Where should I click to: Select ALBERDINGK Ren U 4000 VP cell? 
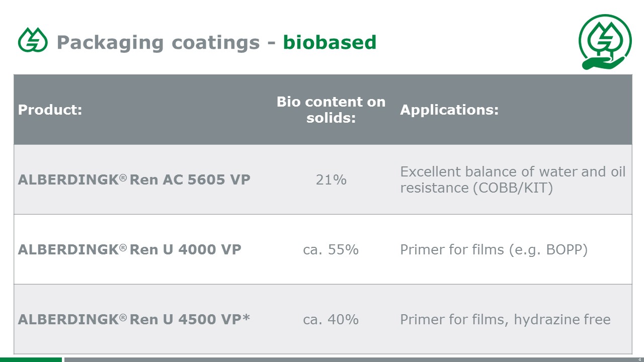pyautogui.click(x=129, y=249)
